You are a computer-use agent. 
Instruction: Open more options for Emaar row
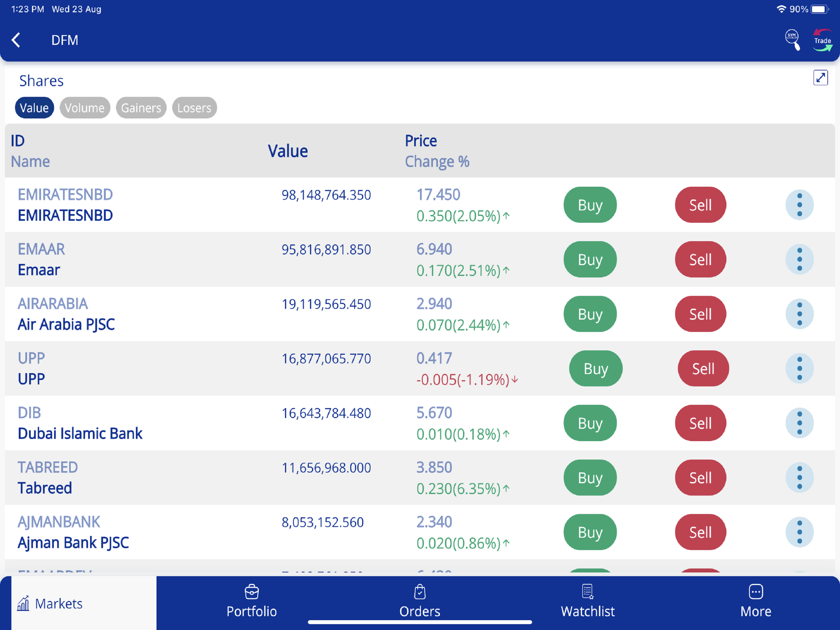[x=799, y=260]
